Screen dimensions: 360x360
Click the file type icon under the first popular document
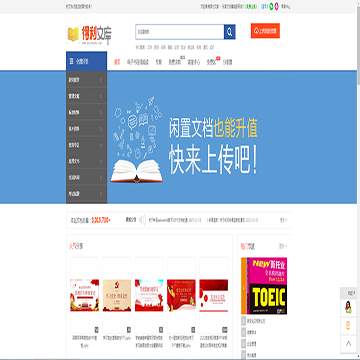tap(96, 330)
